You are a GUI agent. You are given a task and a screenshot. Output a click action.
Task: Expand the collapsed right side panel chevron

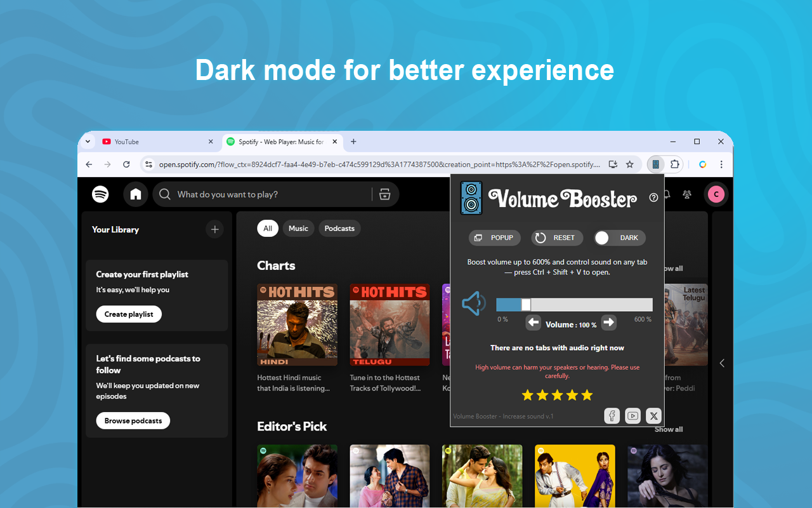click(x=722, y=363)
